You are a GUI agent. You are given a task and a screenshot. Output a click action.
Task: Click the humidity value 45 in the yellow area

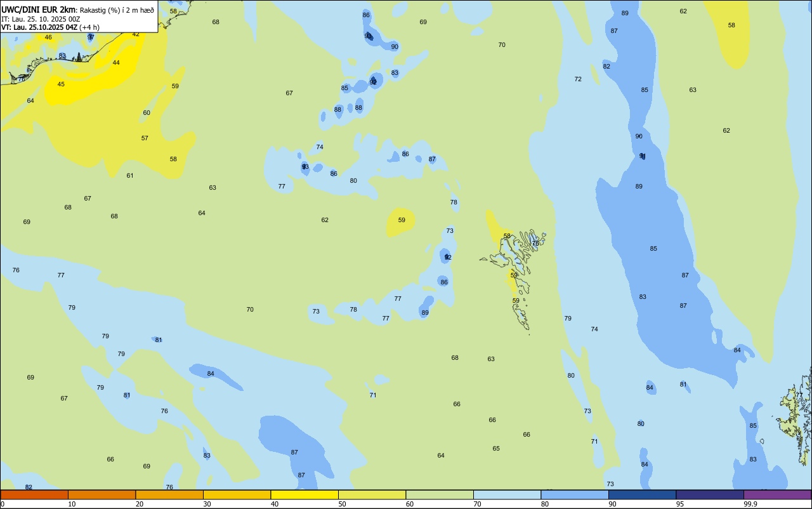pos(61,84)
